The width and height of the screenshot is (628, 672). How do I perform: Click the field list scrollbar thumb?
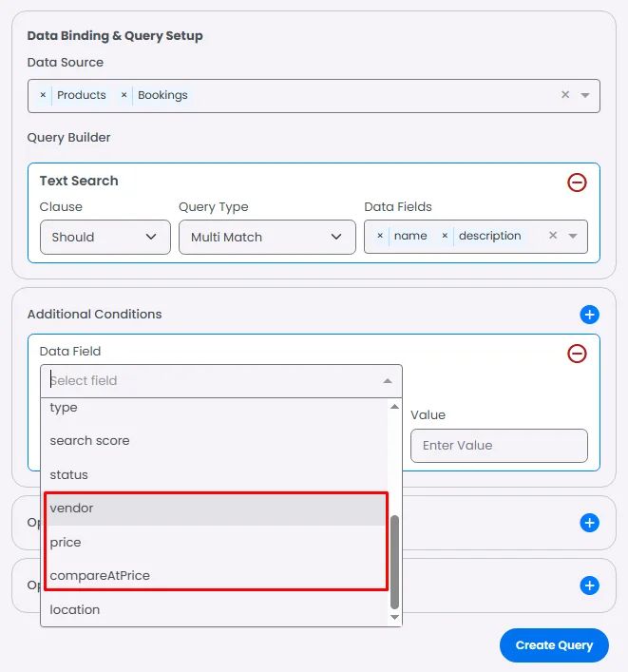395,562
